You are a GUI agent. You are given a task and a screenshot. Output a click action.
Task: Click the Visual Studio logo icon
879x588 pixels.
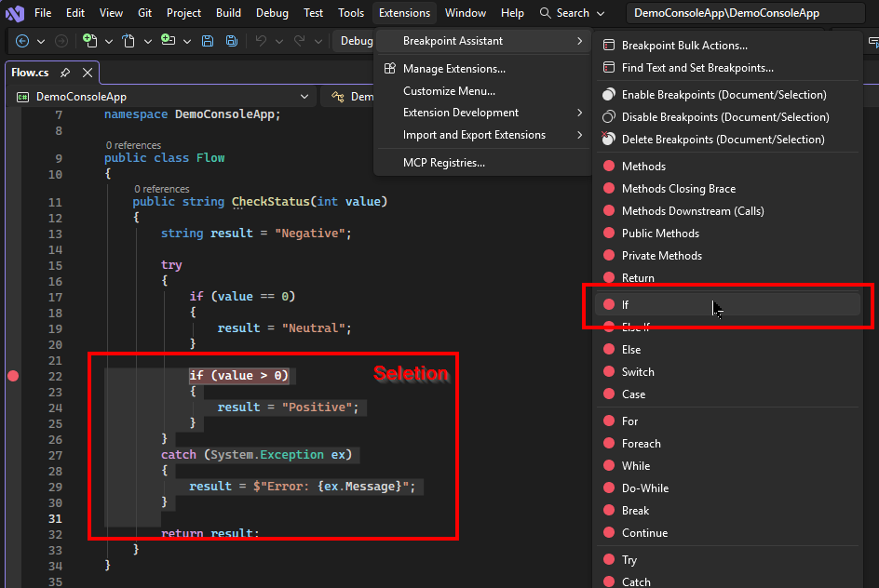[x=15, y=13]
